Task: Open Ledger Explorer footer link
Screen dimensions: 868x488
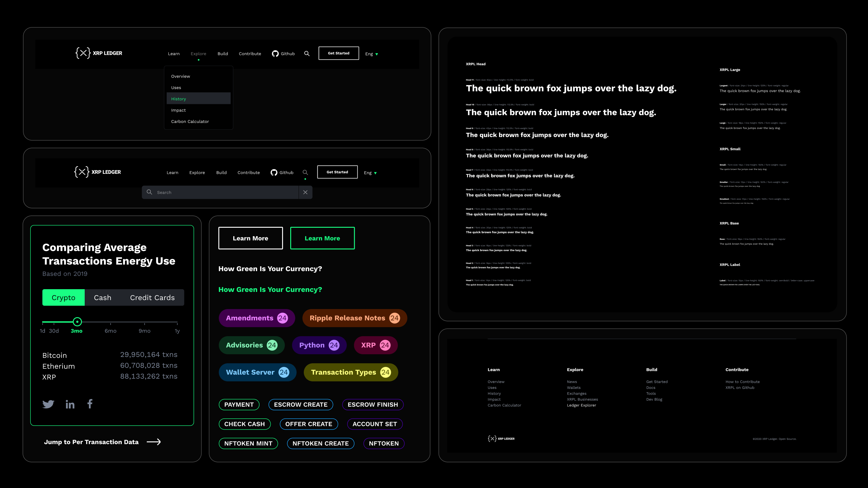Action: point(581,405)
